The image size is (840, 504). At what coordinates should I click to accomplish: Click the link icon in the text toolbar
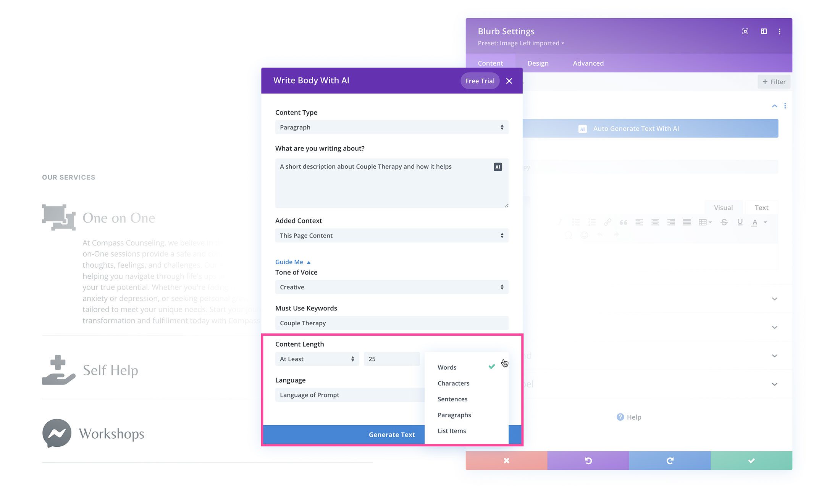pos(607,222)
